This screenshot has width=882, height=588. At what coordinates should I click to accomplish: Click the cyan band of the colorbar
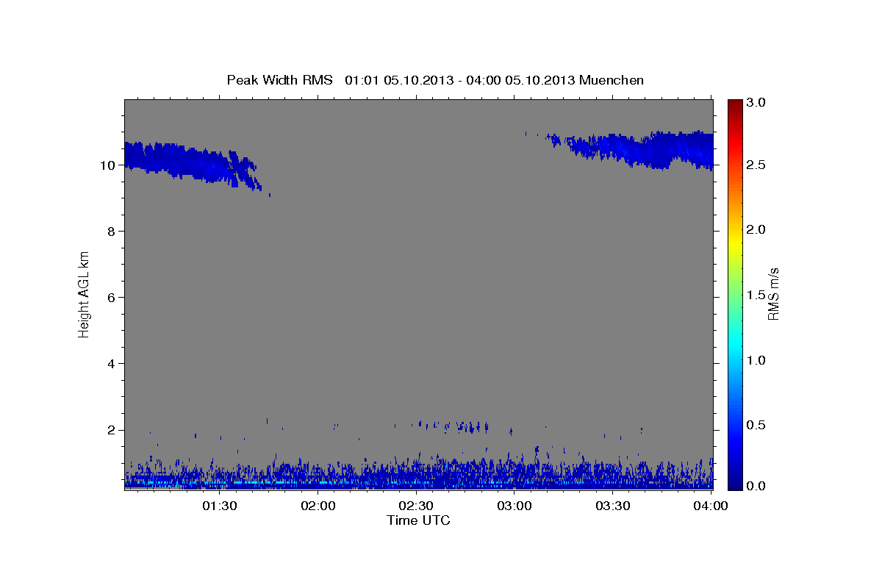[x=735, y=343]
